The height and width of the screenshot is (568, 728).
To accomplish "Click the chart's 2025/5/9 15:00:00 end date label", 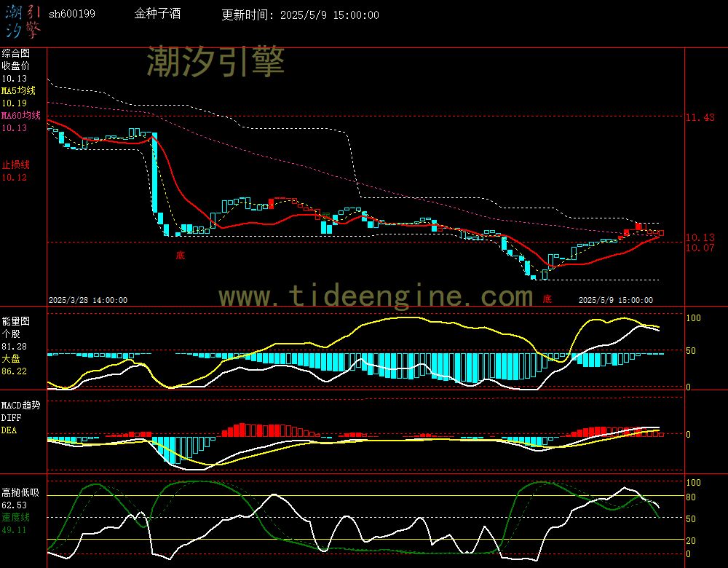I will coord(616,300).
